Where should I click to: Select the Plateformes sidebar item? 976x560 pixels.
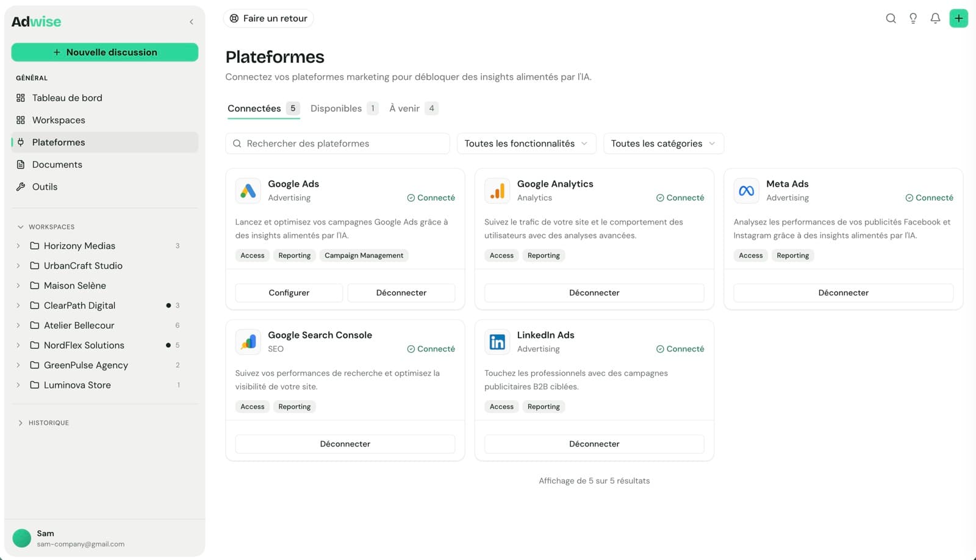[105, 142]
